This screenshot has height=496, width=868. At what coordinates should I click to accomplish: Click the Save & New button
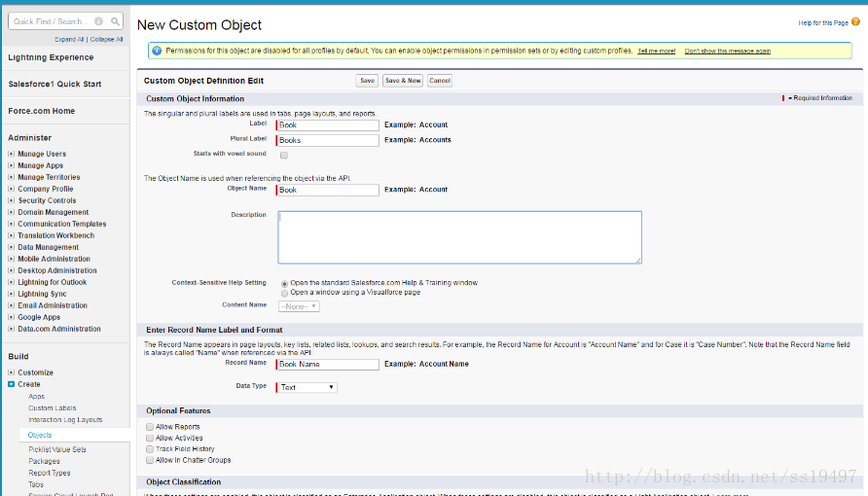[403, 81]
